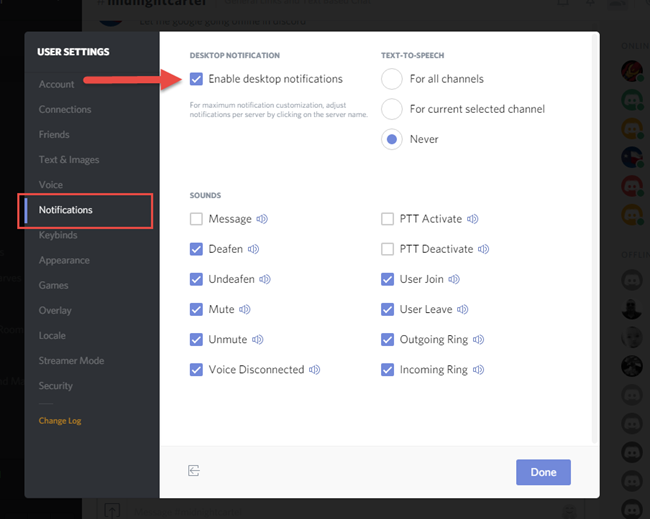Open the Change Log link
Screen dimensions: 650x519
60,421
